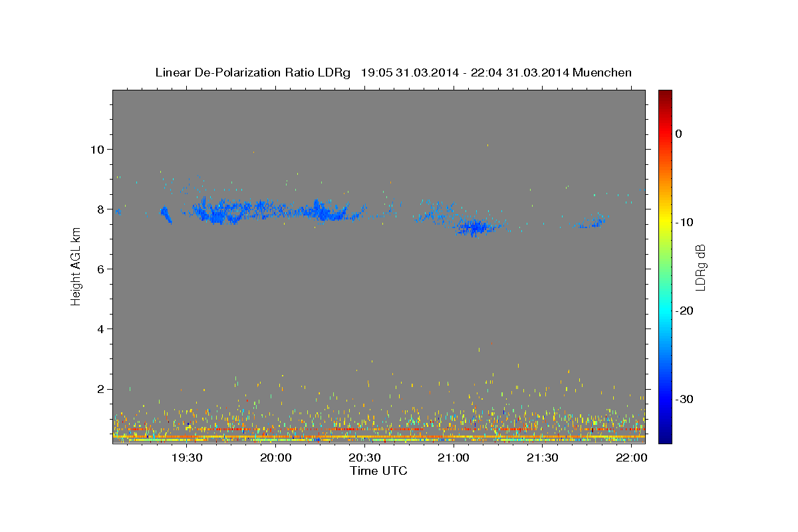Image resolution: width=798 pixels, height=532 pixels.
Task: Click the height axis label 6
Action: tap(101, 269)
